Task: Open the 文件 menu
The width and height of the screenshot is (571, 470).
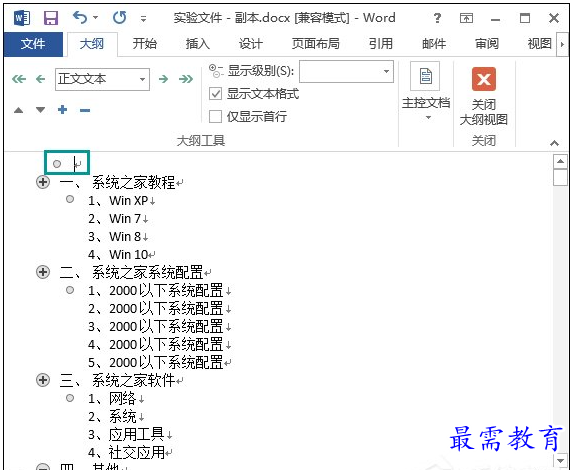Action: [x=33, y=44]
